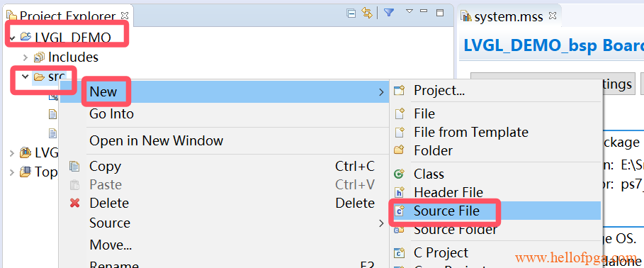Click the C Project icon in the submenu
The width and height of the screenshot is (644, 268).
(399, 252)
